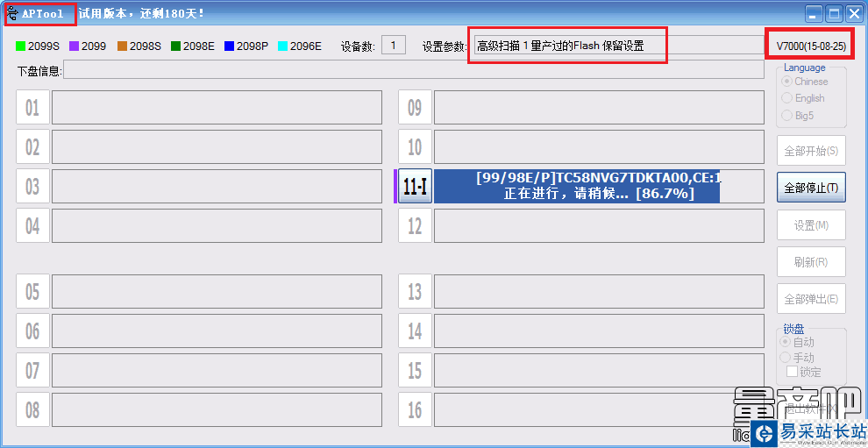Click the APTool USB icon in title bar

click(x=13, y=13)
